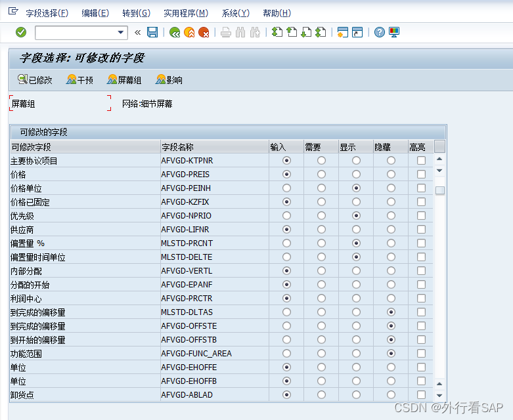Open the 系统(Y) menu
Screen dimensions: 513x420
coord(236,13)
